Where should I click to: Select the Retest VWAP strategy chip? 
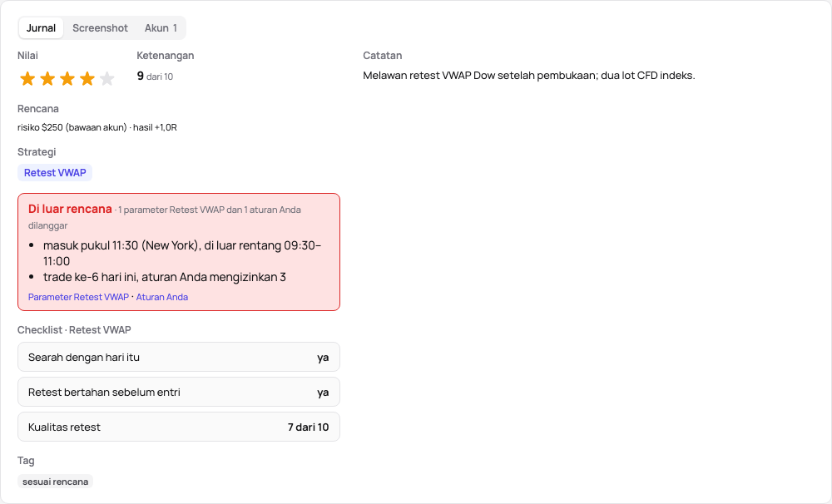click(x=55, y=172)
